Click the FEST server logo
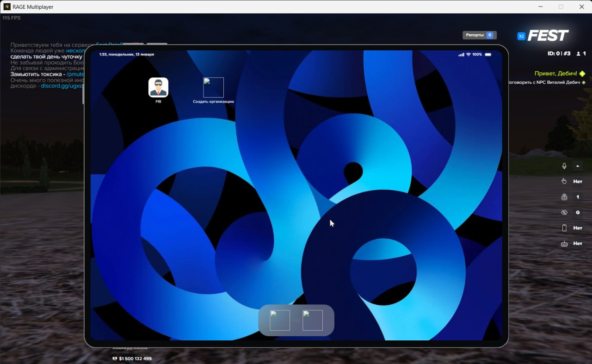The height and width of the screenshot is (364, 592). [548, 36]
